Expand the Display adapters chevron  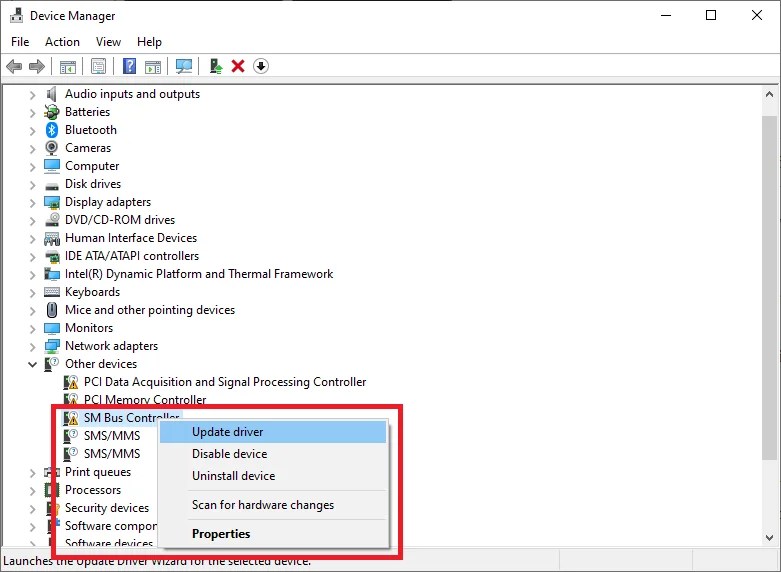coord(32,203)
